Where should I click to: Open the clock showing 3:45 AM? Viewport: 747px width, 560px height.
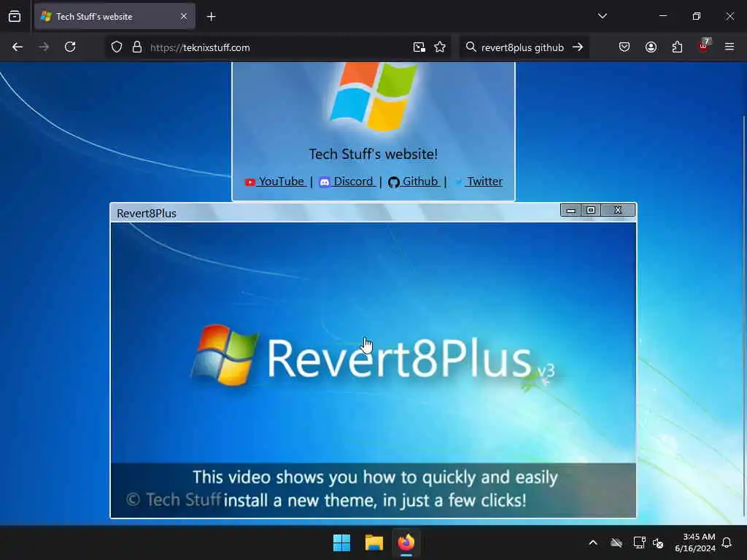click(695, 542)
